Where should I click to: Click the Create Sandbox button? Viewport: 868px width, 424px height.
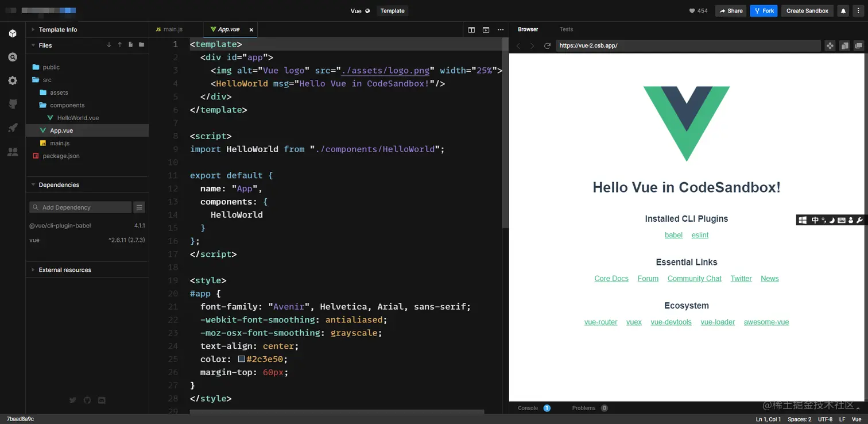[807, 11]
